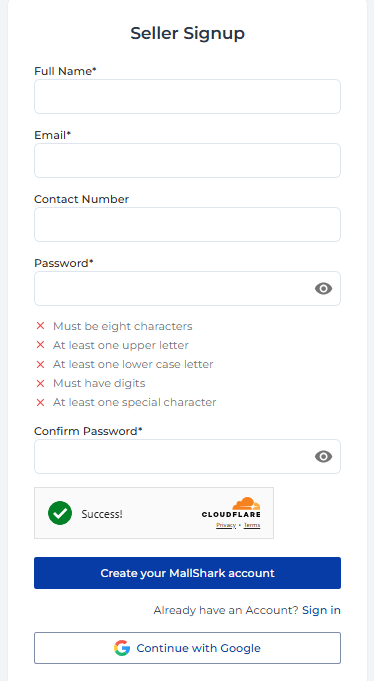Click red X beside Must have digits

tap(40, 383)
